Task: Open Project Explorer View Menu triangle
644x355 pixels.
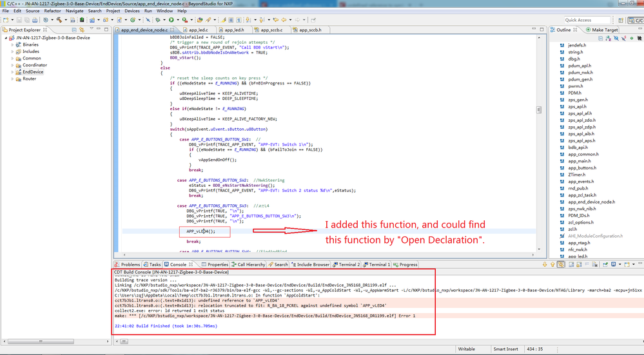Action: [x=92, y=29]
